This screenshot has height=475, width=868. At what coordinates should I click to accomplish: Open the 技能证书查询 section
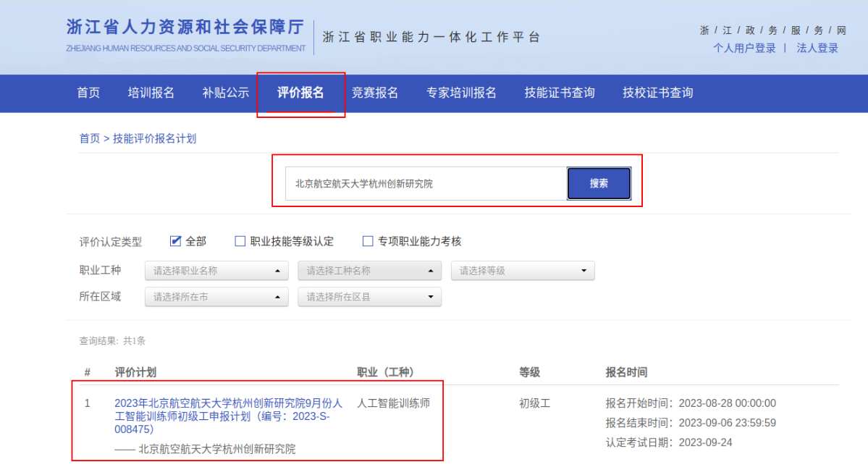(x=559, y=93)
